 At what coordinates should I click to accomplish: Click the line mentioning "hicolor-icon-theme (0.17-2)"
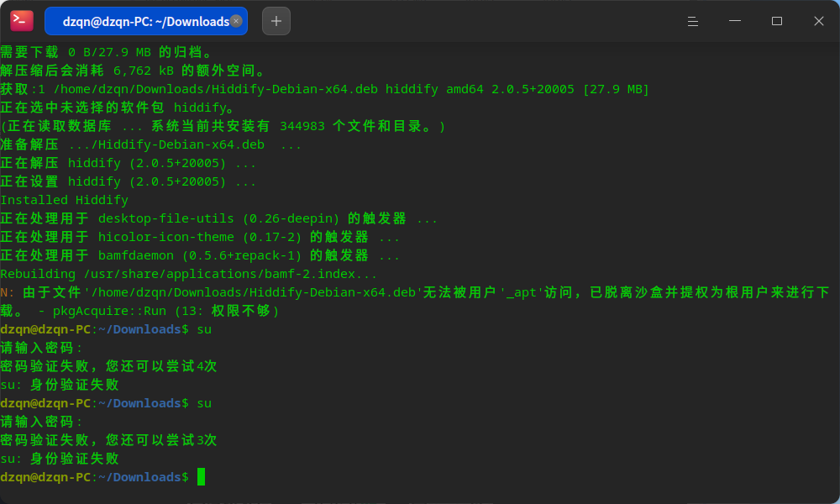point(200,237)
